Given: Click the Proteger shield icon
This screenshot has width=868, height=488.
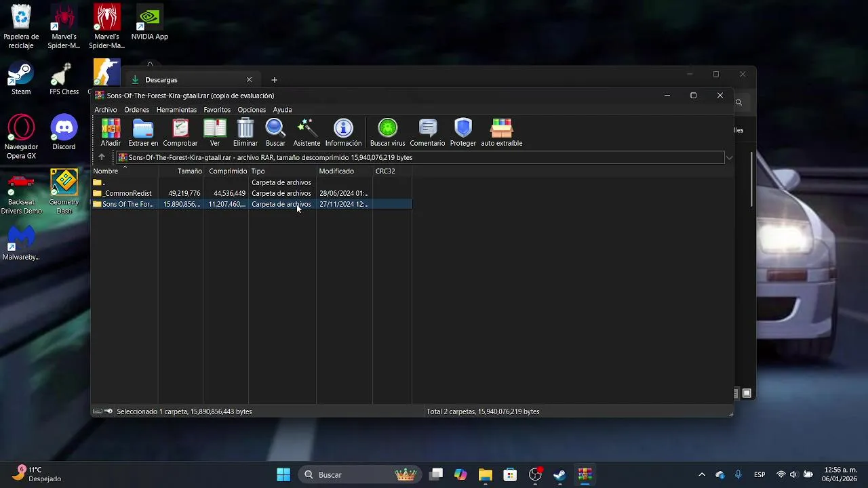Looking at the screenshot, I should tap(463, 133).
